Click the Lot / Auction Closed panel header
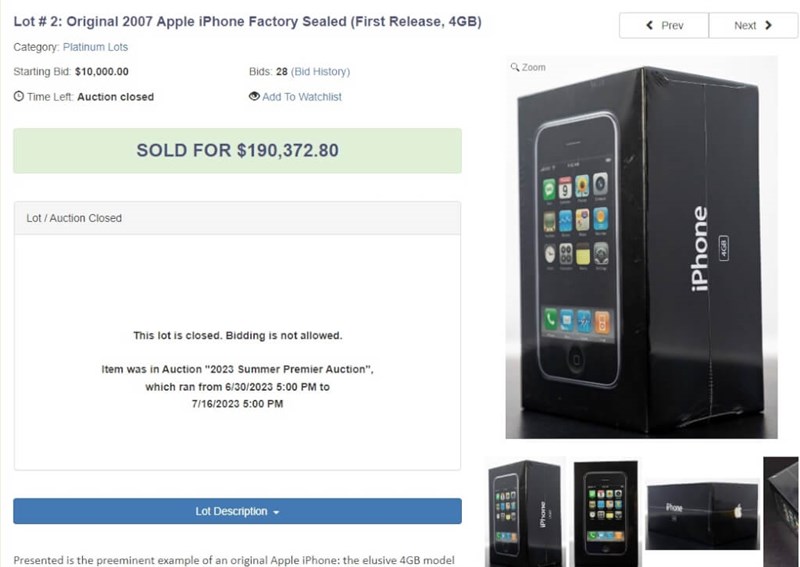This screenshot has height=567, width=800. click(237, 218)
